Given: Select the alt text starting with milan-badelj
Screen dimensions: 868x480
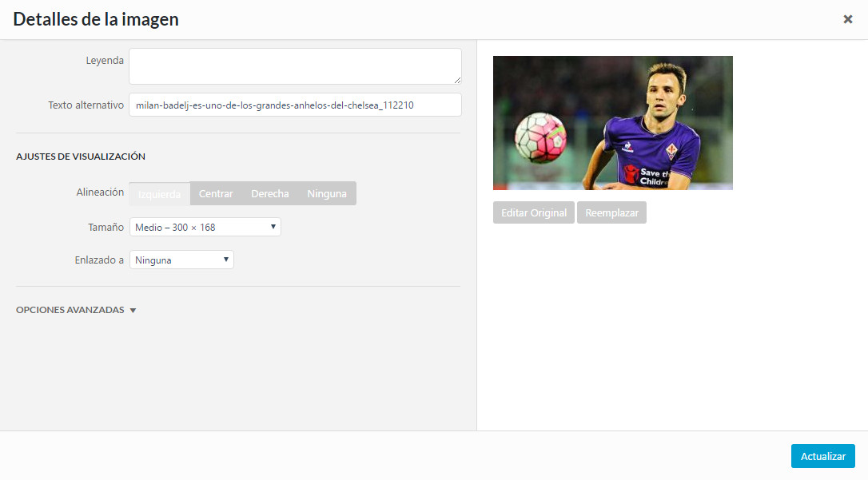Looking at the screenshot, I should [x=295, y=105].
